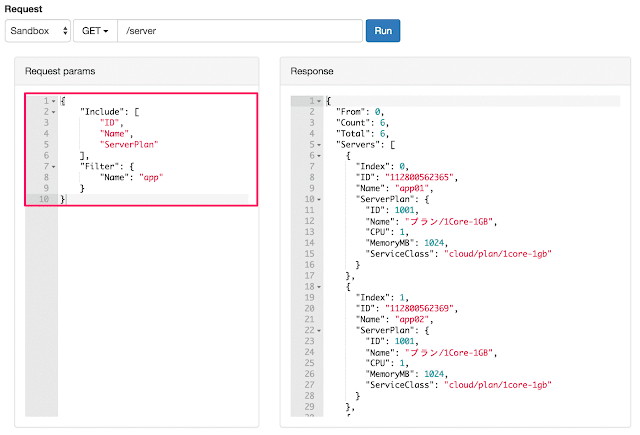Viewport: 640px width, 435px height.
Task: Click the ID value "112800562369"
Action: click(x=420, y=308)
